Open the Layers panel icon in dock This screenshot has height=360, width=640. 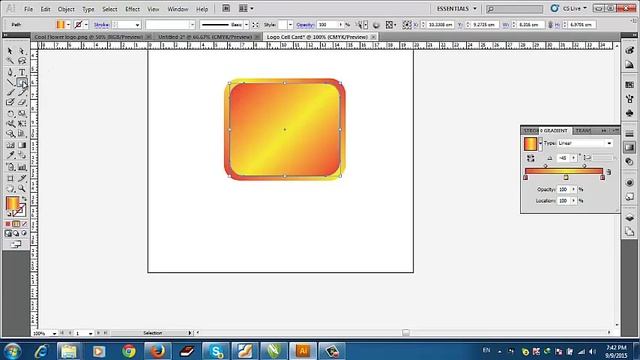629,218
